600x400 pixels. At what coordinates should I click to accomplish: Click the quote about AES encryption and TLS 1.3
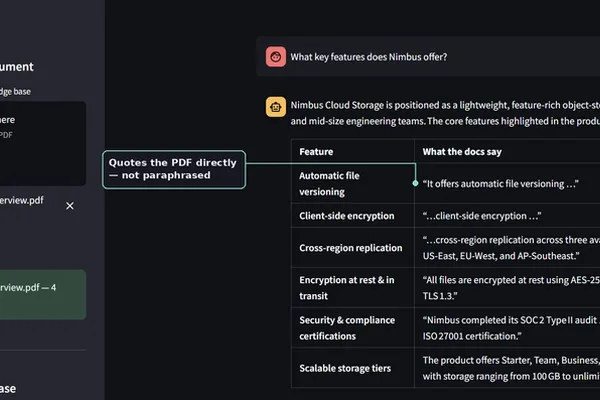511,287
